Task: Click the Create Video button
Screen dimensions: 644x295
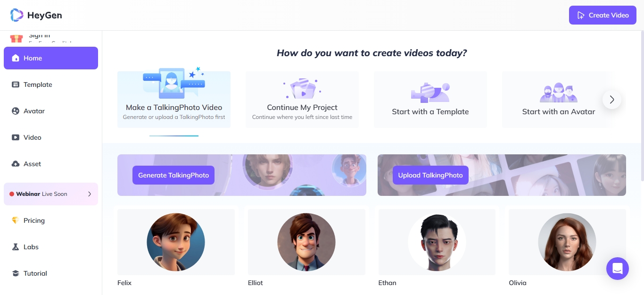Action: (x=603, y=15)
